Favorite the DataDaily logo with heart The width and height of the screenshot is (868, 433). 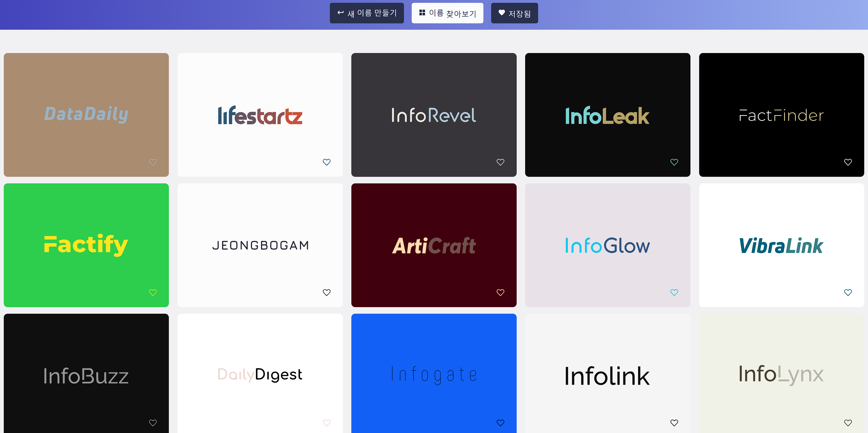point(153,162)
